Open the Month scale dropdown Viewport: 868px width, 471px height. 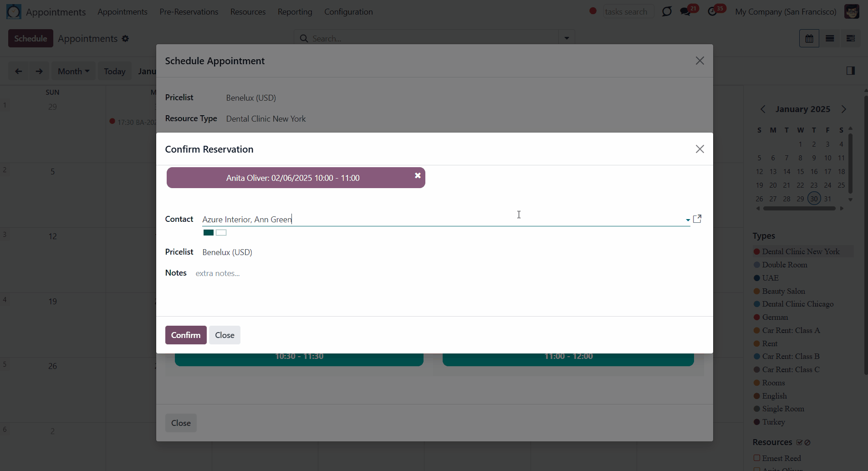click(73, 71)
